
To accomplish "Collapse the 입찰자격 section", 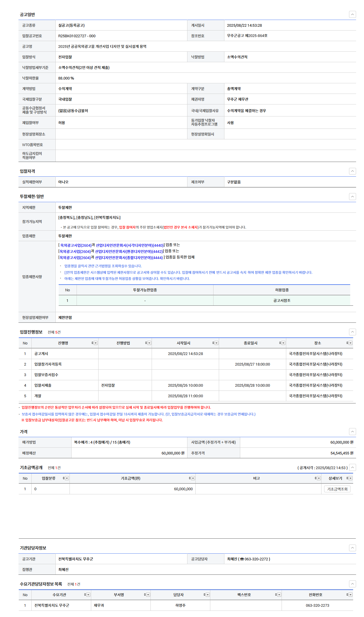I will point(352,171).
